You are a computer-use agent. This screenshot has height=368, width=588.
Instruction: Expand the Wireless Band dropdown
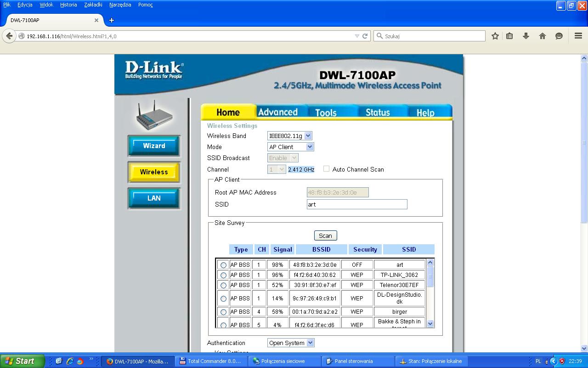(x=290, y=136)
